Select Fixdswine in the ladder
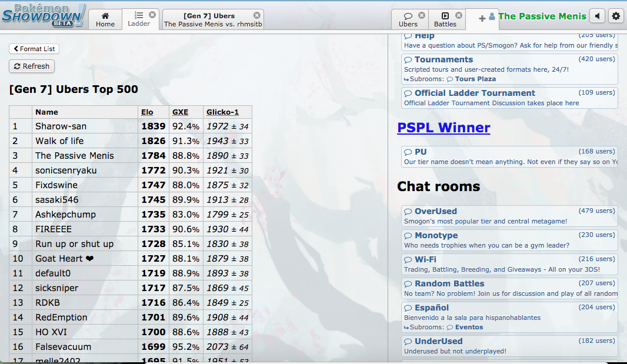Image resolution: width=627 pixels, height=364 pixels. tap(56, 185)
